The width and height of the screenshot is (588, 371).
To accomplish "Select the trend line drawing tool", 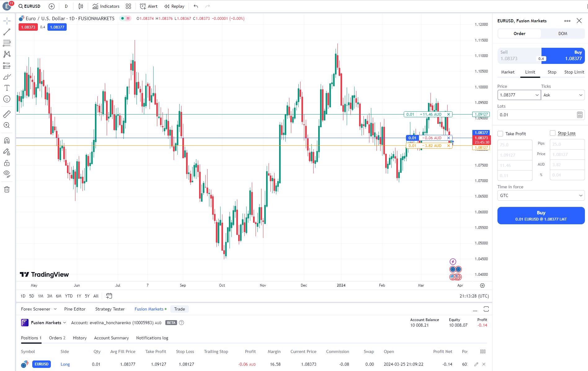I will tap(7, 32).
